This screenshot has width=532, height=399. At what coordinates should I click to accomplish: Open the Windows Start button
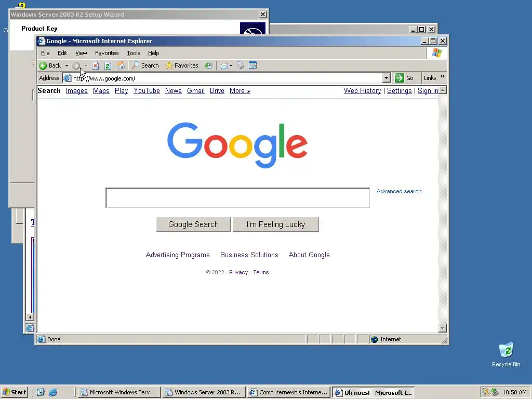15,392
